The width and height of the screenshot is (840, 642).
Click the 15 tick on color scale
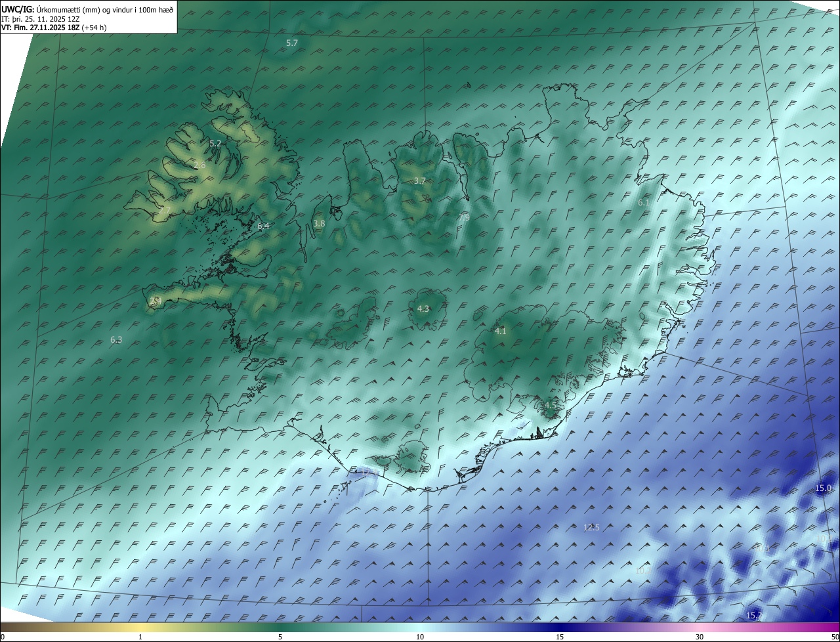point(560,637)
